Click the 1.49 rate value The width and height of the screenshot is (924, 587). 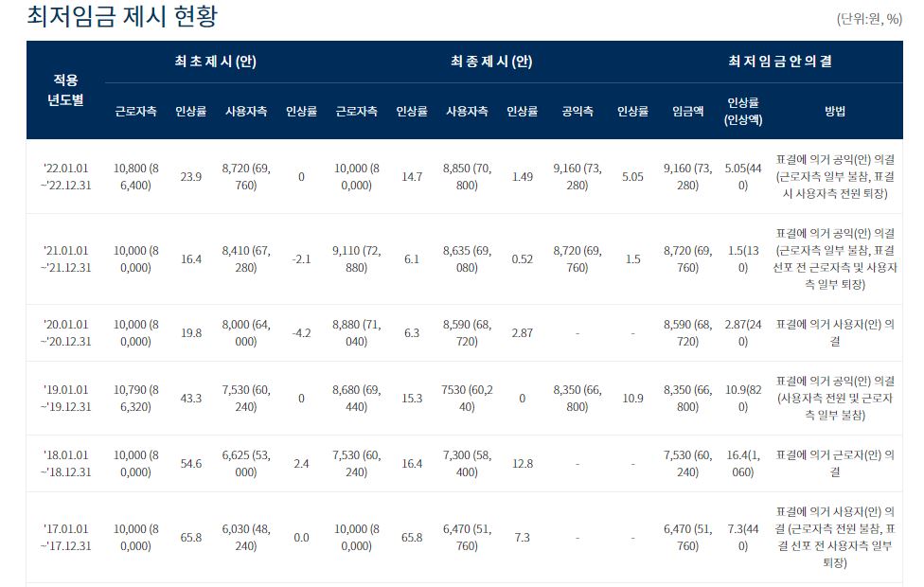522,177
